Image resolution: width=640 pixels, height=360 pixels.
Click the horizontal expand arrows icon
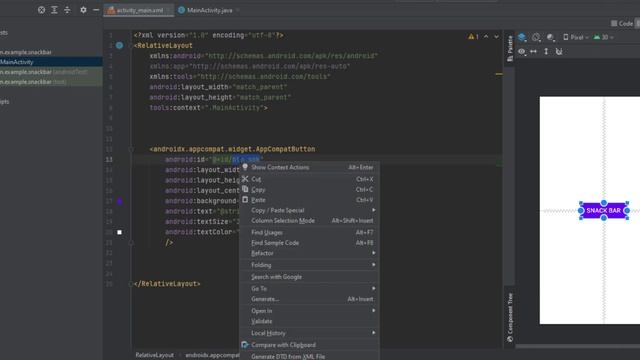click(533, 52)
